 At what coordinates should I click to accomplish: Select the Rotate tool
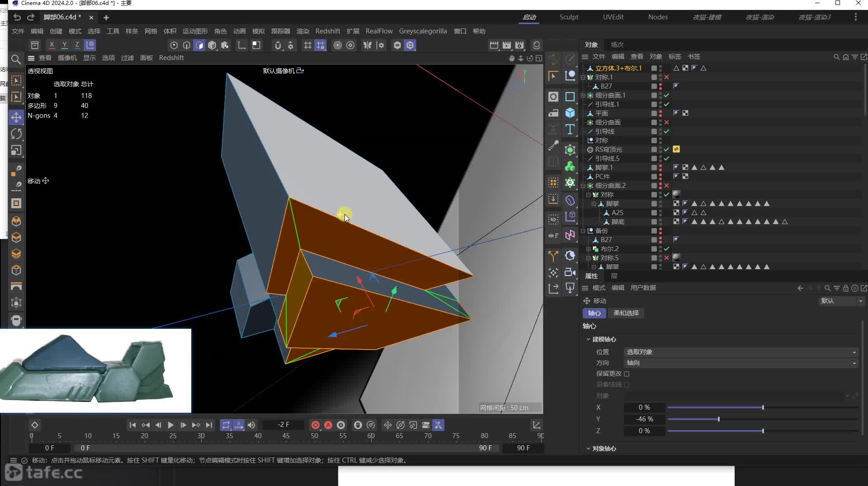pyautogui.click(x=16, y=134)
